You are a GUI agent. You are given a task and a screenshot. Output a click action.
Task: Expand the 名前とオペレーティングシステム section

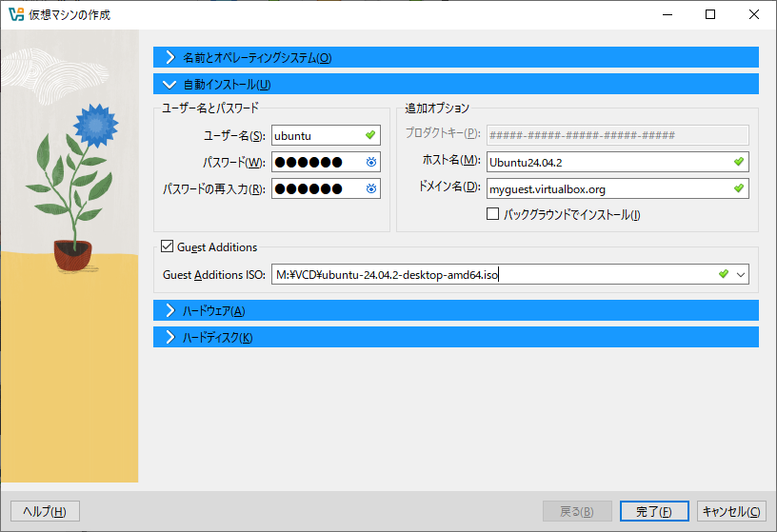[456, 57]
